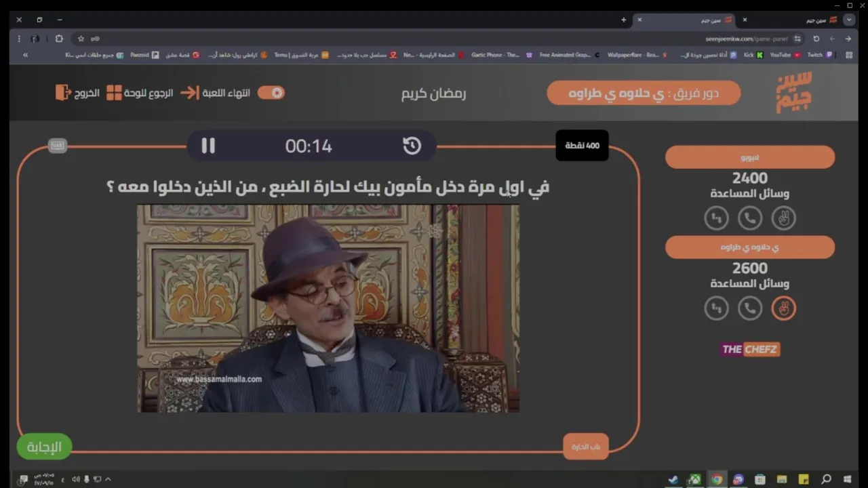
Task: Open Microsoft Store from taskbar
Action: tap(760, 479)
